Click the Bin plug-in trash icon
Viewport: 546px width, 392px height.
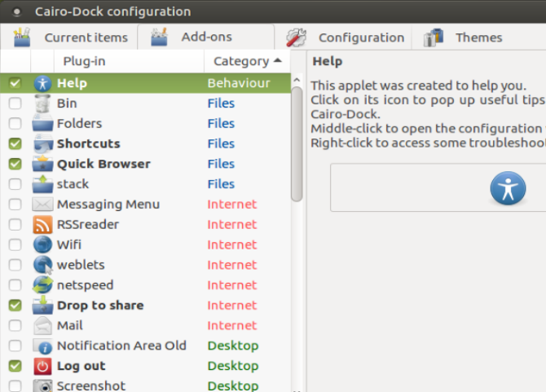42,104
